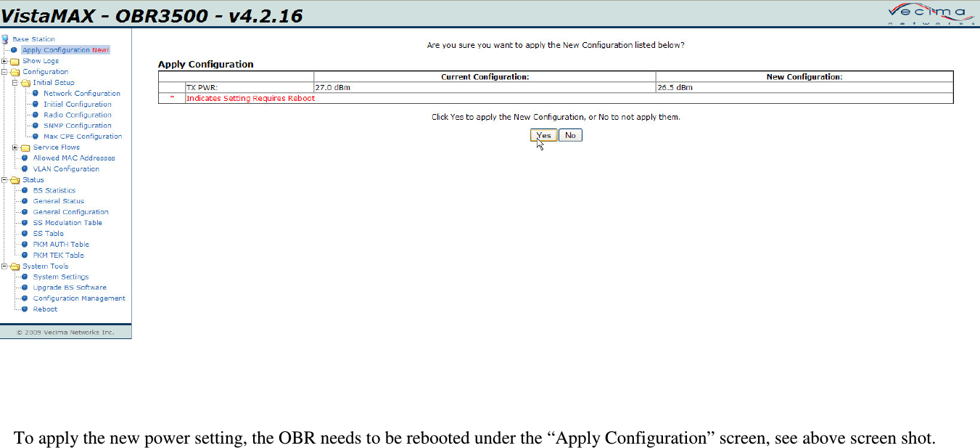The image size is (980, 448).
Task: Open PKM TEK Table
Action: click(x=59, y=256)
